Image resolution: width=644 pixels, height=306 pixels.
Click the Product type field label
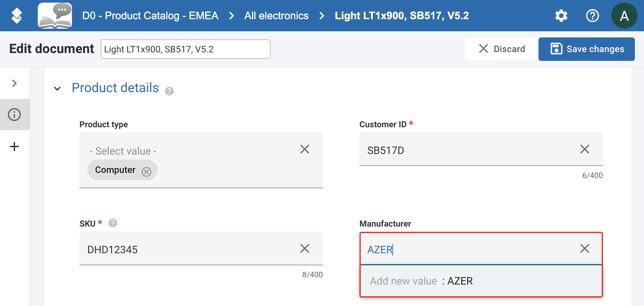point(104,124)
